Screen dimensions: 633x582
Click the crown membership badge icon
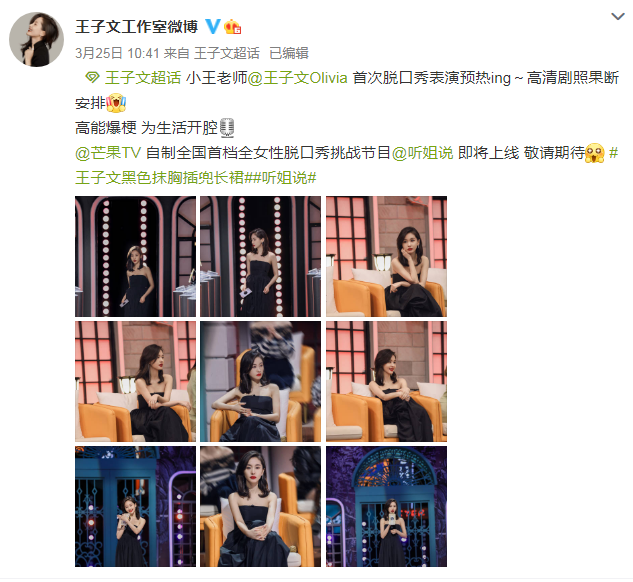[233, 27]
